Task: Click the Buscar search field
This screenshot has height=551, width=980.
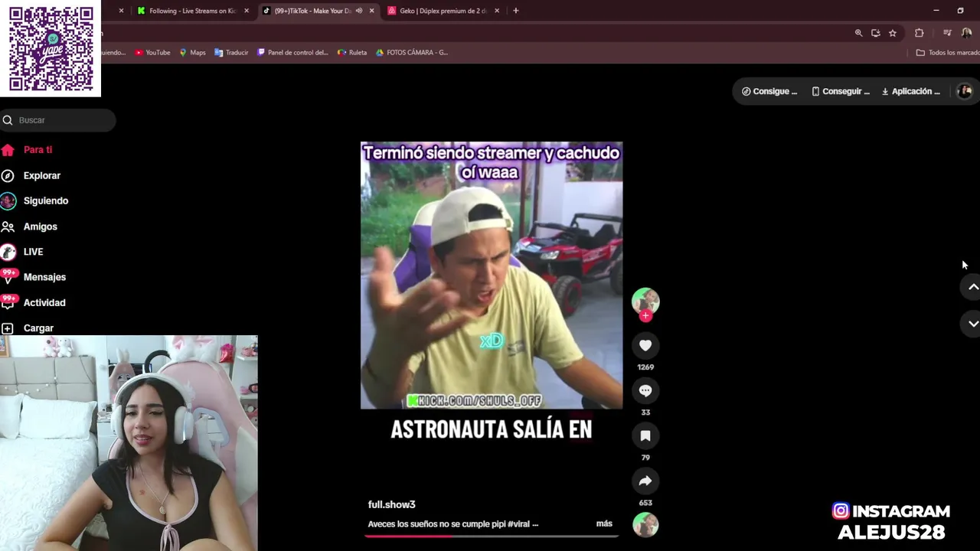Action: point(58,120)
